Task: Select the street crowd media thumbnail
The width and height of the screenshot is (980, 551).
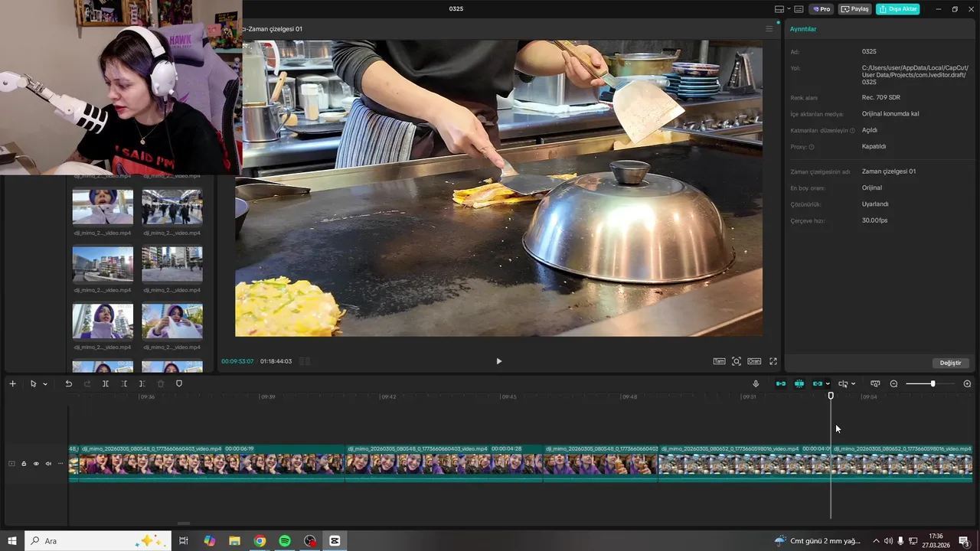Action: coord(172,207)
